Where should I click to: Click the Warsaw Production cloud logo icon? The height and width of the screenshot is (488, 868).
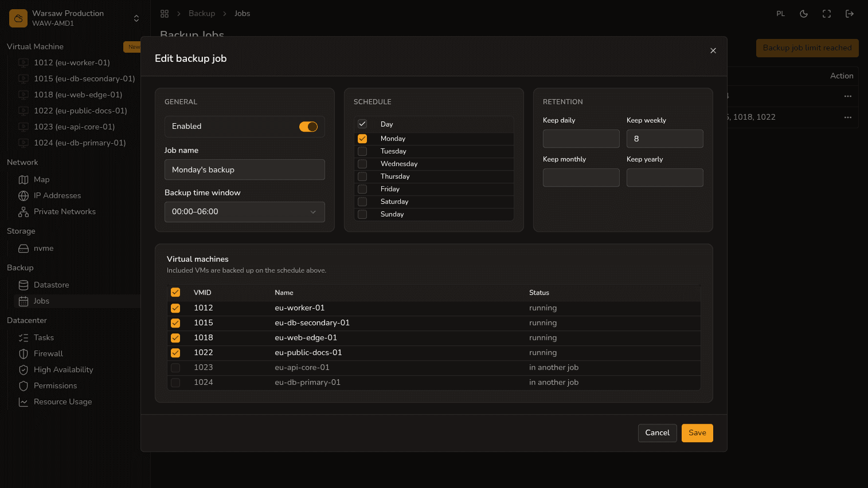click(x=18, y=18)
